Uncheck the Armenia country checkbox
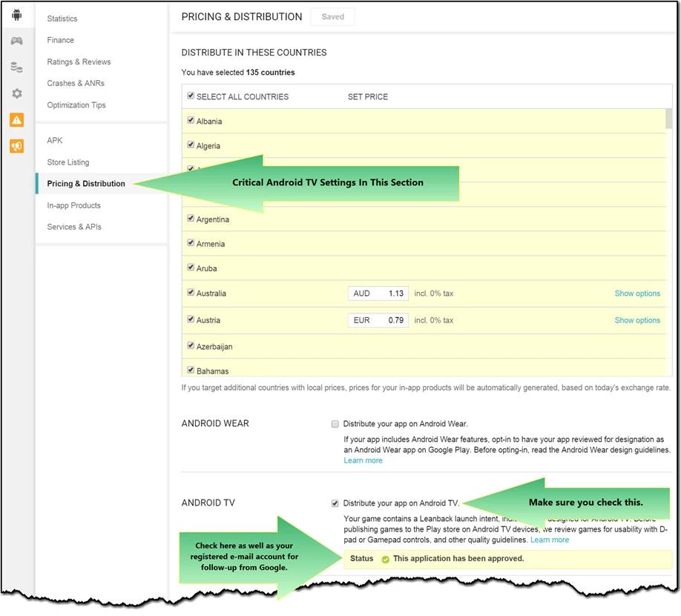681x616 pixels. tap(191, 242)
